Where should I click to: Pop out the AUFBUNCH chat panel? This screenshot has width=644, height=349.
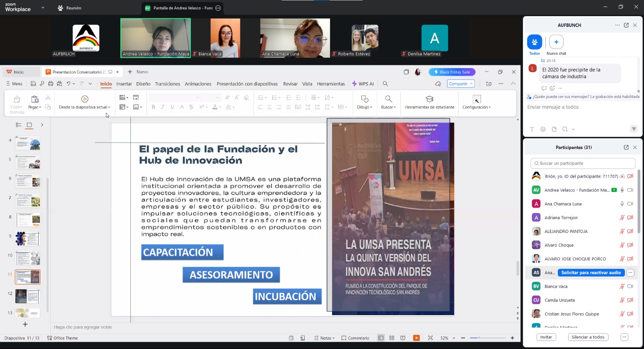pos(626,25)
